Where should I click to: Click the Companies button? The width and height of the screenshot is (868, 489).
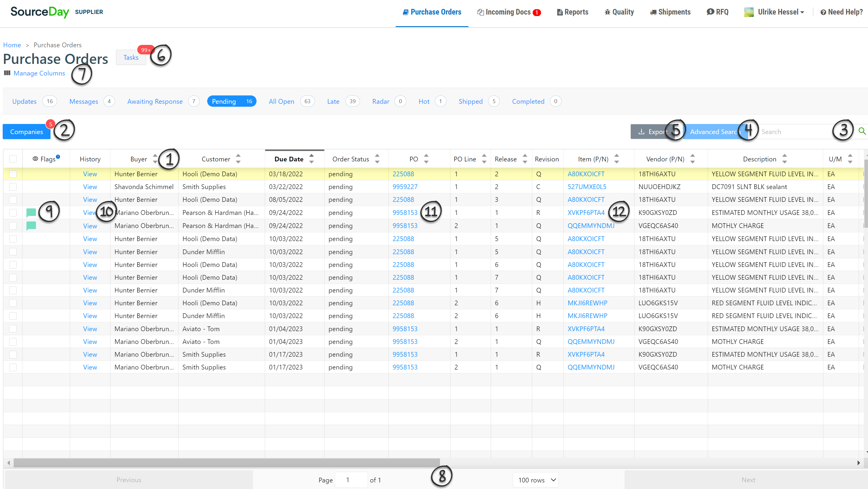[x=27, y=132]
